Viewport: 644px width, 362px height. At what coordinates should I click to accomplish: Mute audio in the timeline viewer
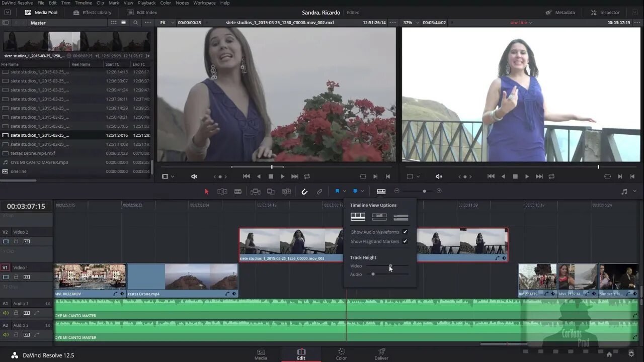[439, 176]
